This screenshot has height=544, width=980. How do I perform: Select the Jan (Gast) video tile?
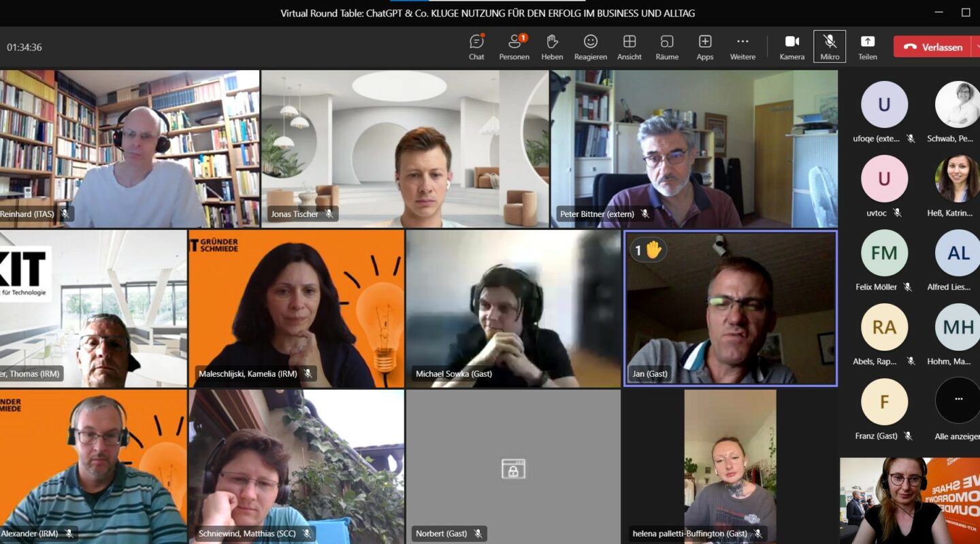tap(730, 309)
